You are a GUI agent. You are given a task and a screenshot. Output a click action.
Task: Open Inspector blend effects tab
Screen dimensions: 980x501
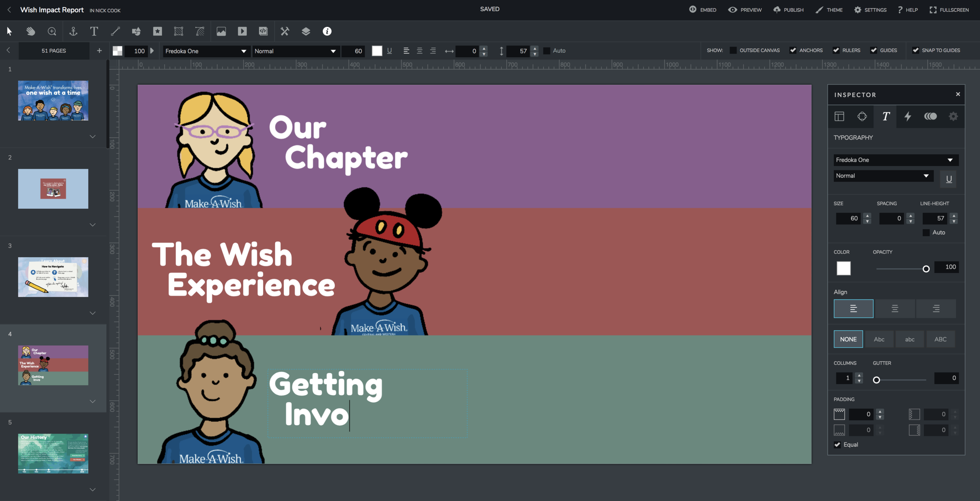(x=931, y=116)
